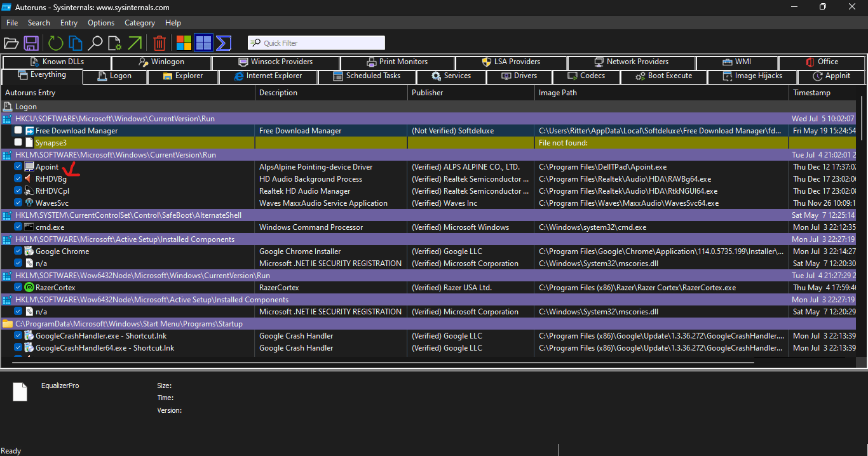Toggle the hide Microsoft entries colored logo icon
This screenshot has height=456, width=868.
(184, 43)
